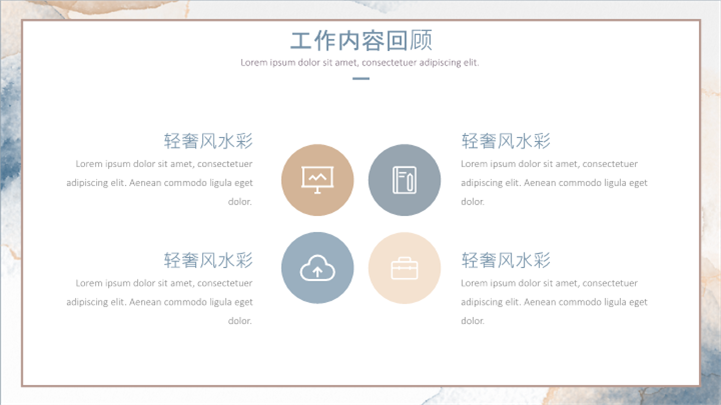Click the brown border frame's bottom edge
The width and height of the screenshot is (721, 405).
click(360, 385)
